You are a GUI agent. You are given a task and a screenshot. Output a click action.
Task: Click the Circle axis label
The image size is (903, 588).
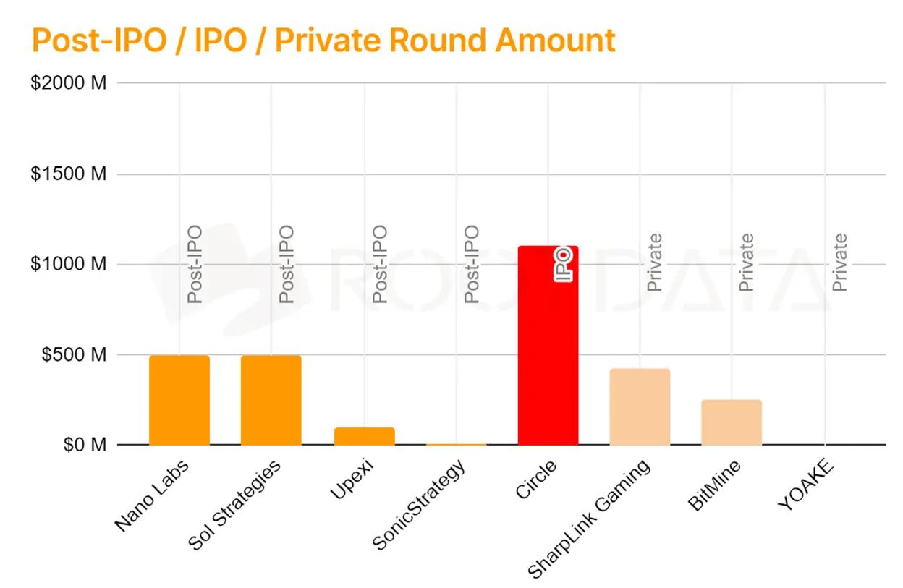coord(536,479)
